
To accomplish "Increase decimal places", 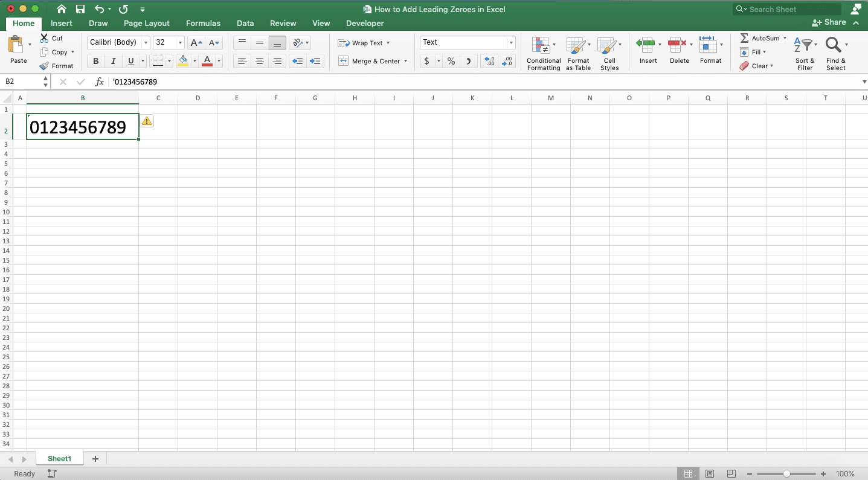I will pos(490,61).
